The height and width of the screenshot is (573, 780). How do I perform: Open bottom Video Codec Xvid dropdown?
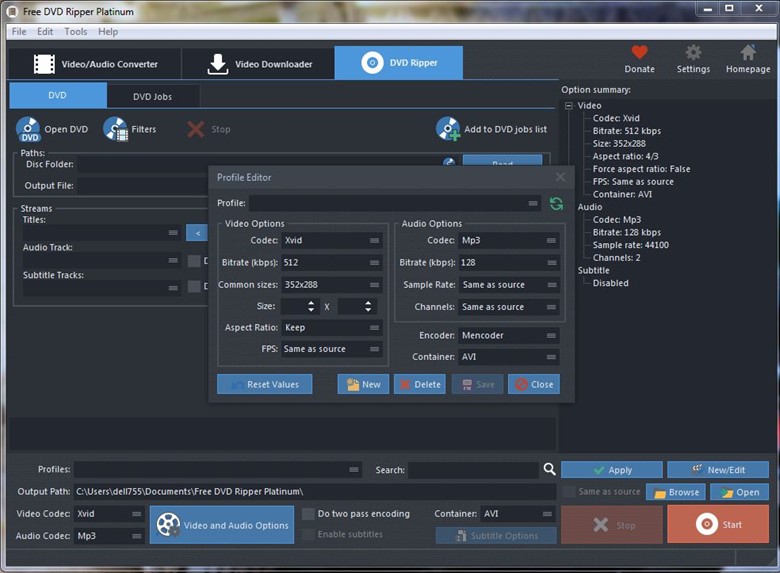click(109, 514)
